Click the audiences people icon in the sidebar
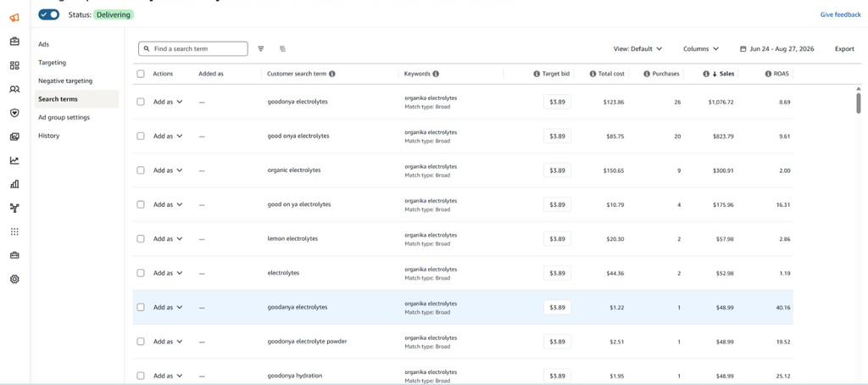Viewport: 868px width, 385px height. pos(14,89)
